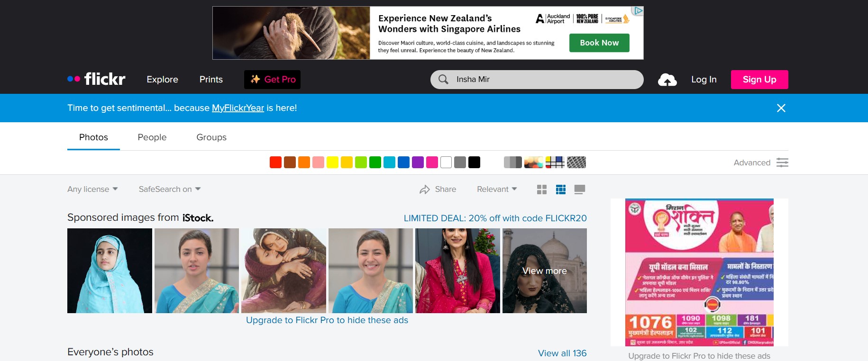
Task: Click Log In
Action: tap(704, 80)
